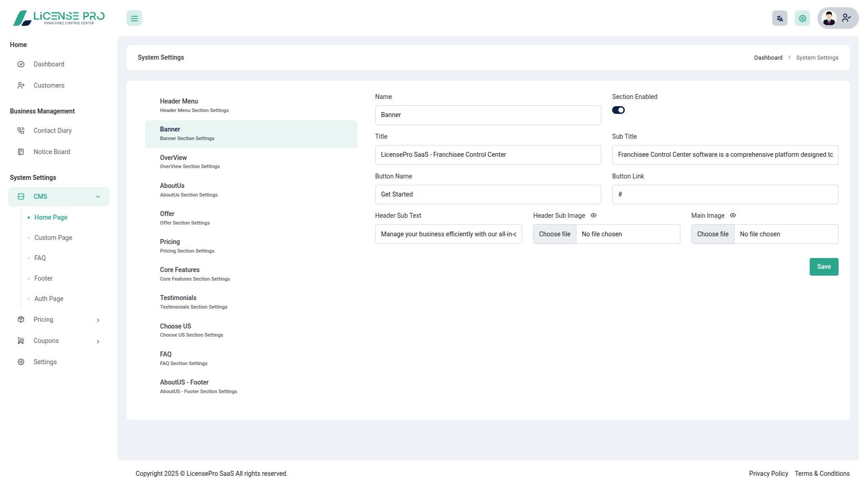This screenshot has height=488, width=868.
Task: Click the Dashboard gauge icon in sidebar
Action: (x=21, y=64)
